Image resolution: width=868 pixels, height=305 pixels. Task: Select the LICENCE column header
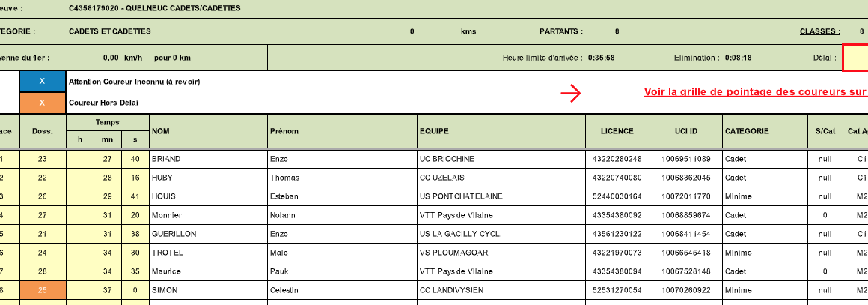(x=617, y=131)
